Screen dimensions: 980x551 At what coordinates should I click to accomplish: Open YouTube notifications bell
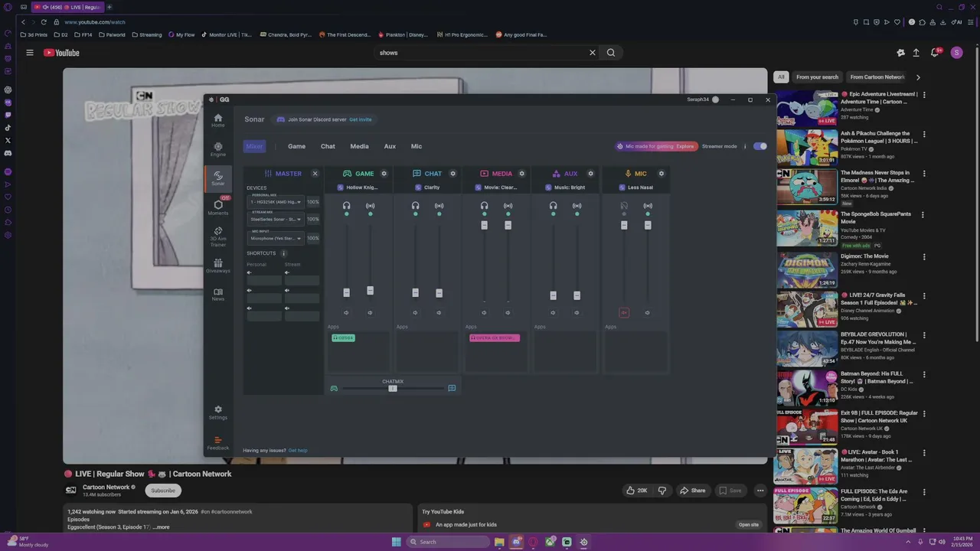pyautogui.click(x=935, y=53)
